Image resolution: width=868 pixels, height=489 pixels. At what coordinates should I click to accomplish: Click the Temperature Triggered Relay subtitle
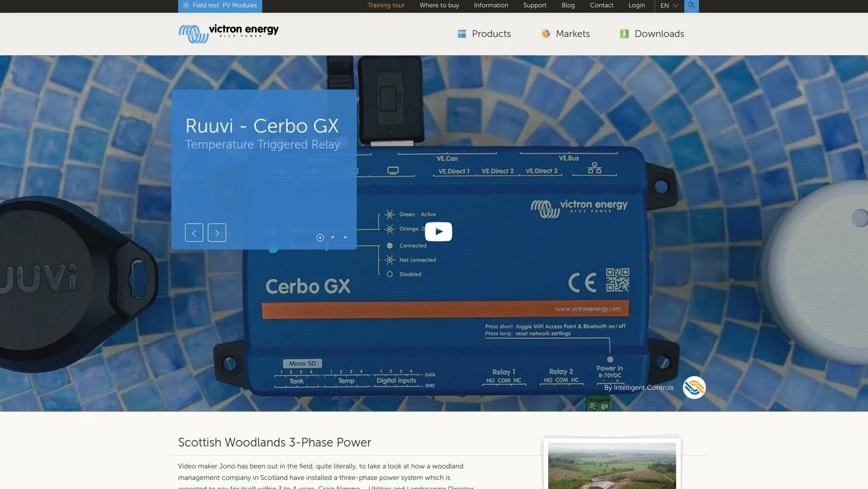[x=264, y=144]
